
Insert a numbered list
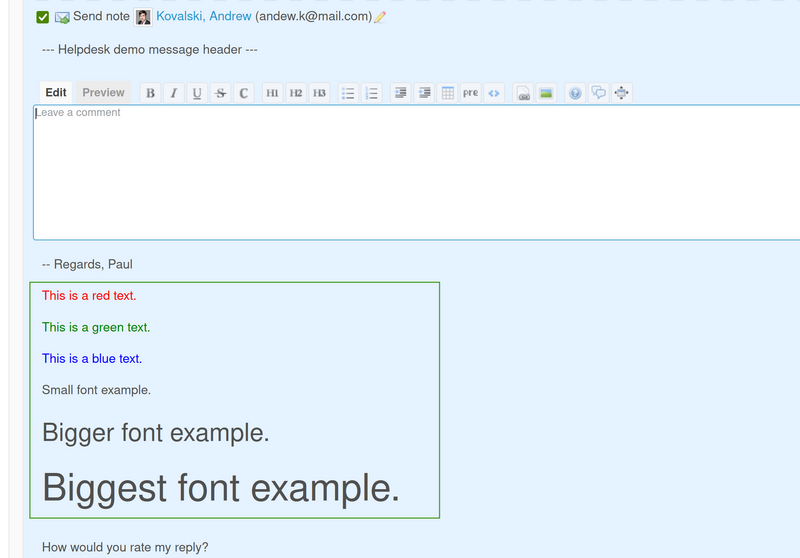coord(372,93)
